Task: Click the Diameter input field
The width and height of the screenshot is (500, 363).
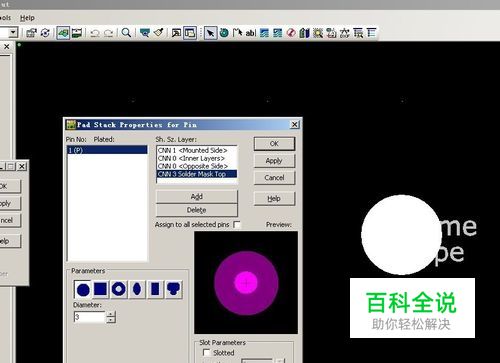Action: click(90, 317)
